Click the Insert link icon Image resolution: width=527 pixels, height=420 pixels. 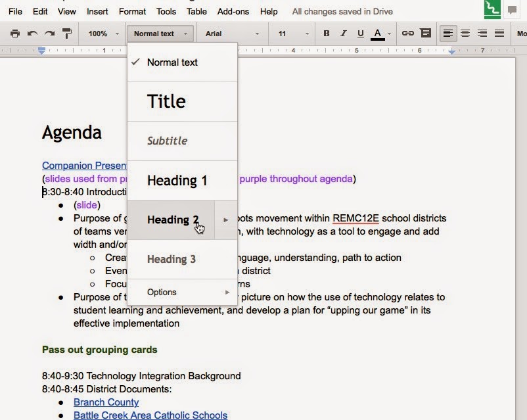coord(407,34)
